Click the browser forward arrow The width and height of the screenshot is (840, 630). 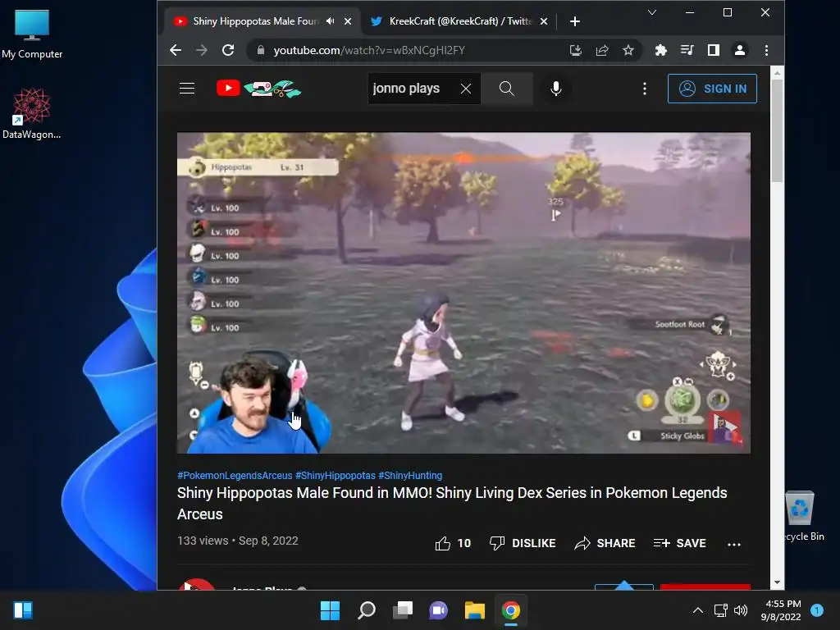click(x=202, y=50)
